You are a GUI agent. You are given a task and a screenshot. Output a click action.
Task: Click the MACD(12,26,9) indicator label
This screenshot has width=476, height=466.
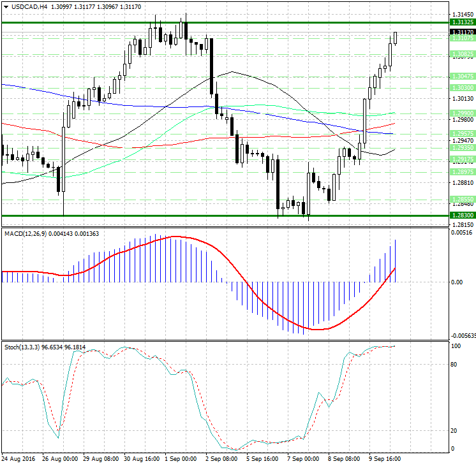pos(26,234)
